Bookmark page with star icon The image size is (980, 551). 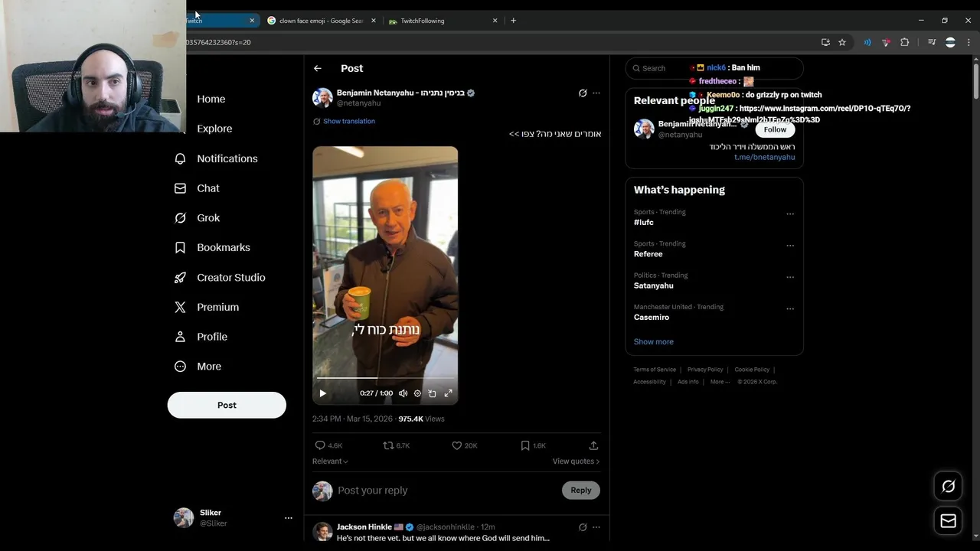coord(842,42)
